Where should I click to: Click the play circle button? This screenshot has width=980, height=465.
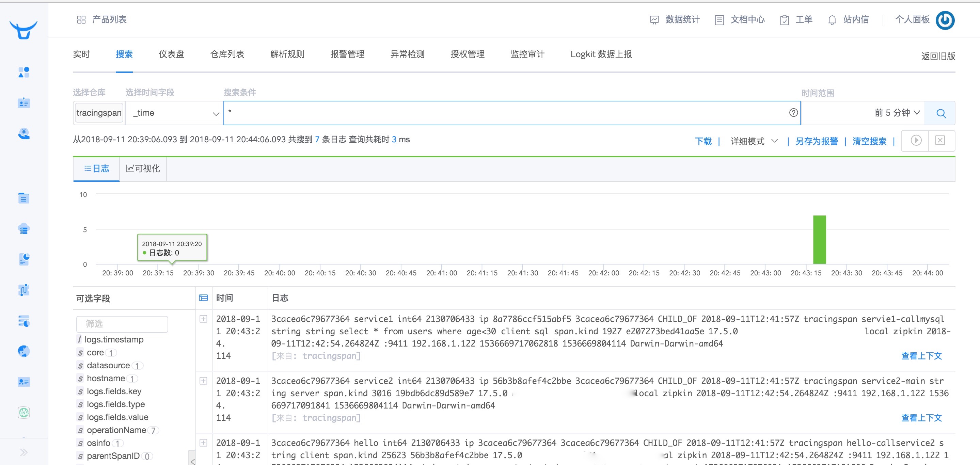916,140
